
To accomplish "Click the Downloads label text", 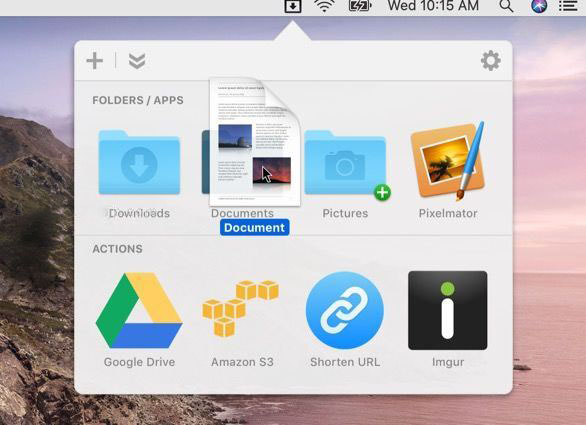I will 139,213.
